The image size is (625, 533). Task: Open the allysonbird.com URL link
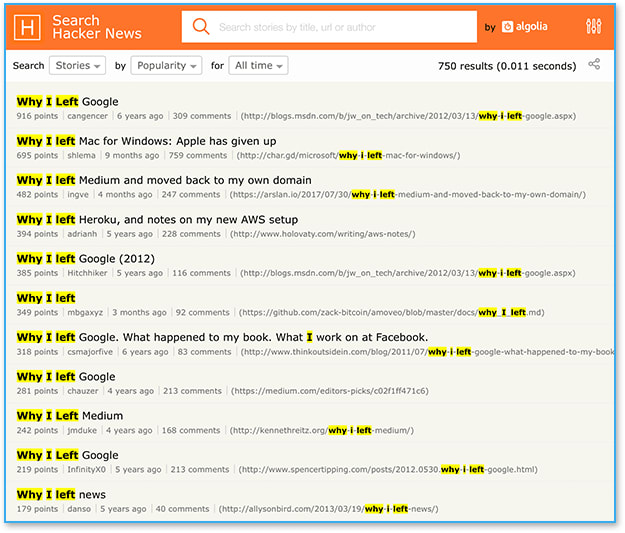(328, 509)
